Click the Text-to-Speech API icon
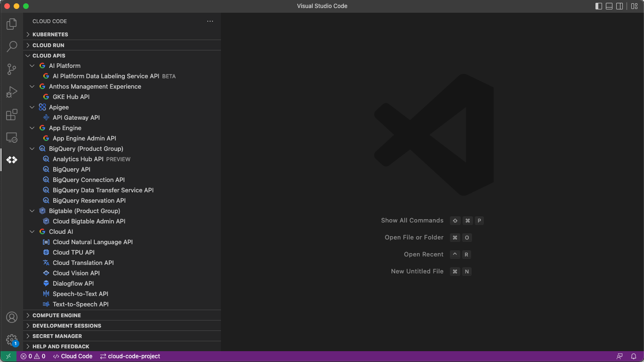Image resolution: width=644 pixels, height=362 pixels. click(46, 304)
